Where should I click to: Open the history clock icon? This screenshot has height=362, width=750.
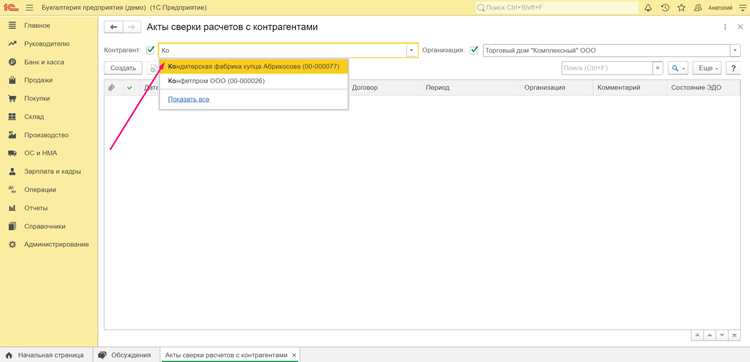[x=665, y=8]
